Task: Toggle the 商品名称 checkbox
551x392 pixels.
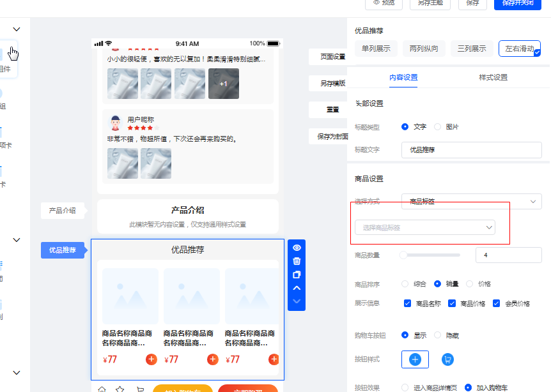Action: point(407,303)
